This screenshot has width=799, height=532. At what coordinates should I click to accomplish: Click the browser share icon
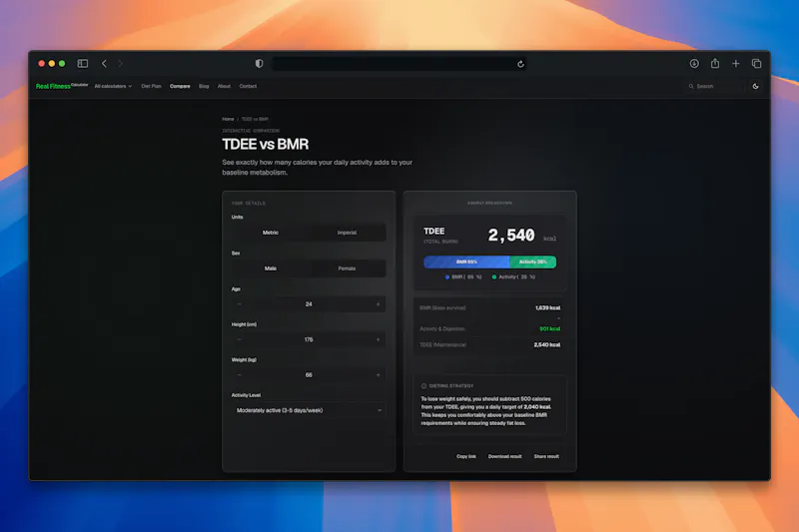point(715,63)
